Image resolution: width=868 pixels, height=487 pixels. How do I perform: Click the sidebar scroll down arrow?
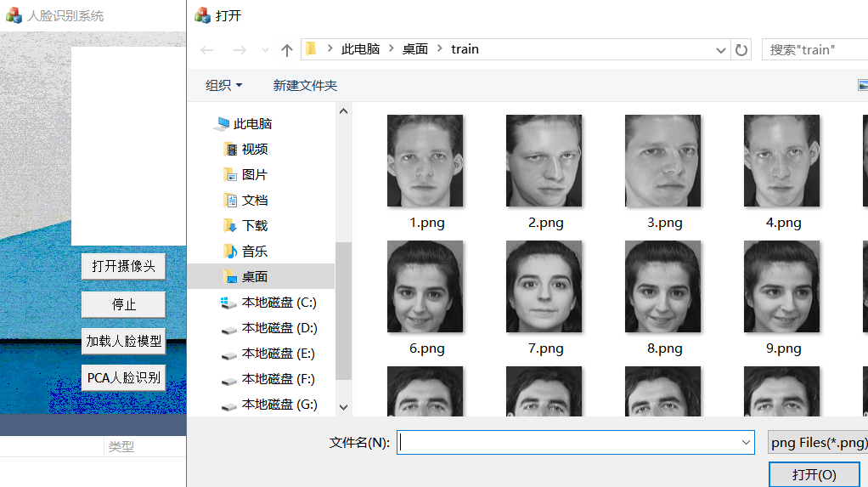(x=343, y=407)
